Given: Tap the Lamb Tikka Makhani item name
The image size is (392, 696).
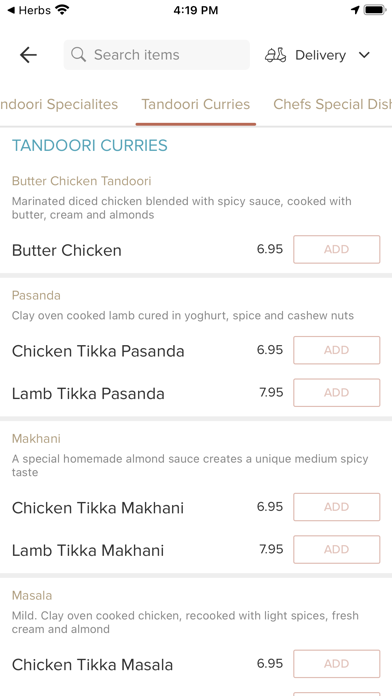Looking at the screenshot, I should click(88, 550).
